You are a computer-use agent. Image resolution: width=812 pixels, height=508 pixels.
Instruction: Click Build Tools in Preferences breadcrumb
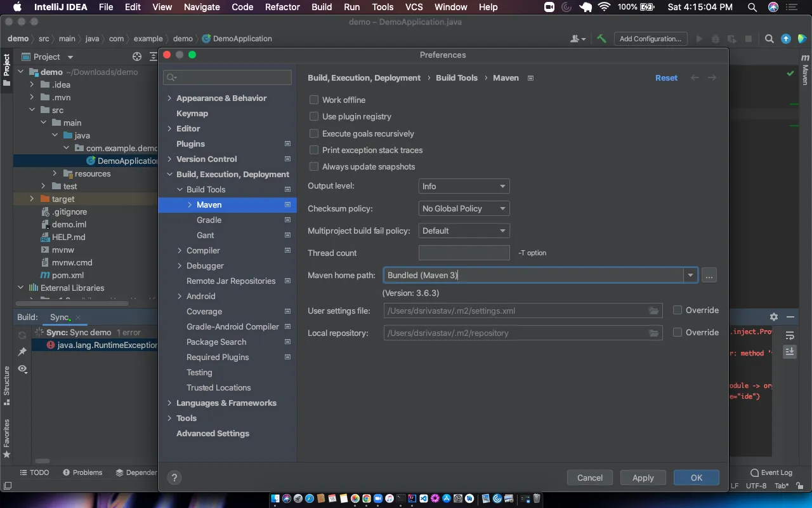click(457, 77)
